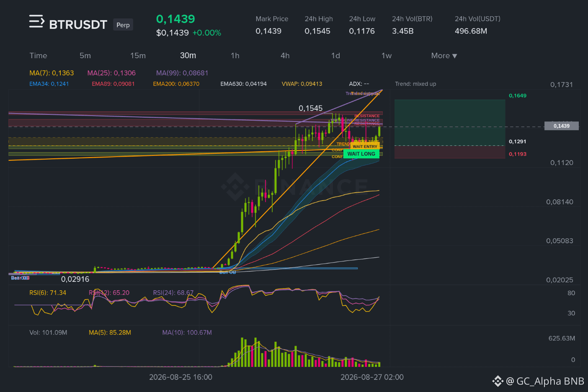This screenshot has height=392, width=588.
Task: Click the MA(7): 0,1363 indicator label
Action: [52, 73]
